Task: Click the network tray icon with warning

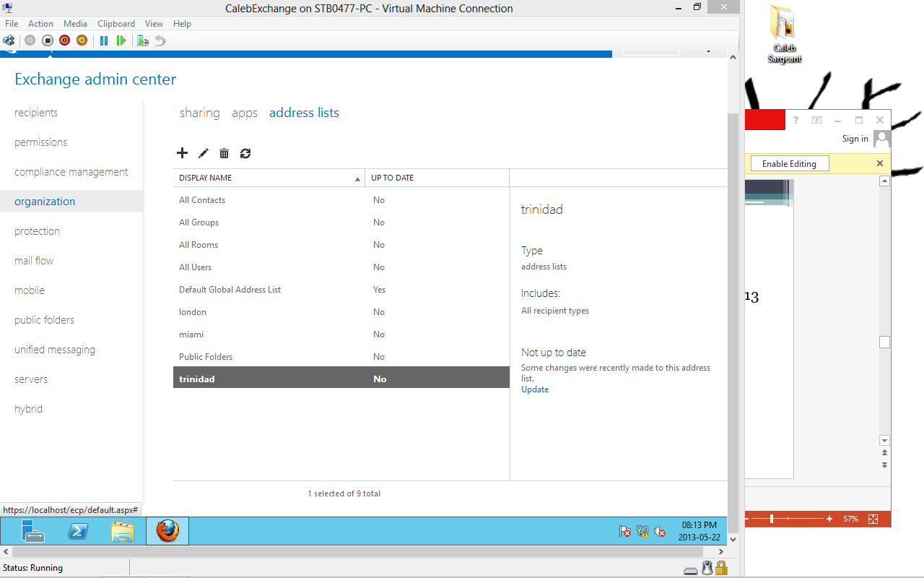Action: pos(642,531)
